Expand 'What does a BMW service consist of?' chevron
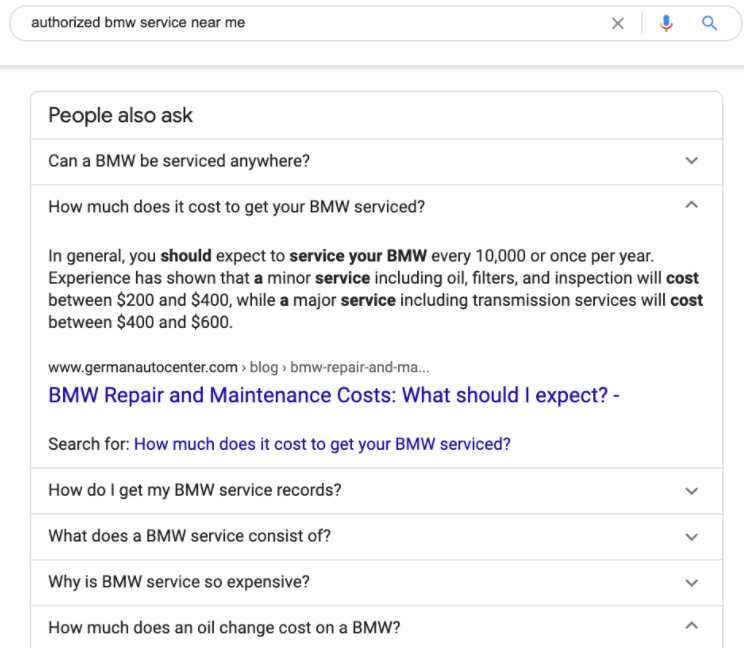 click(x=692, y=537)
